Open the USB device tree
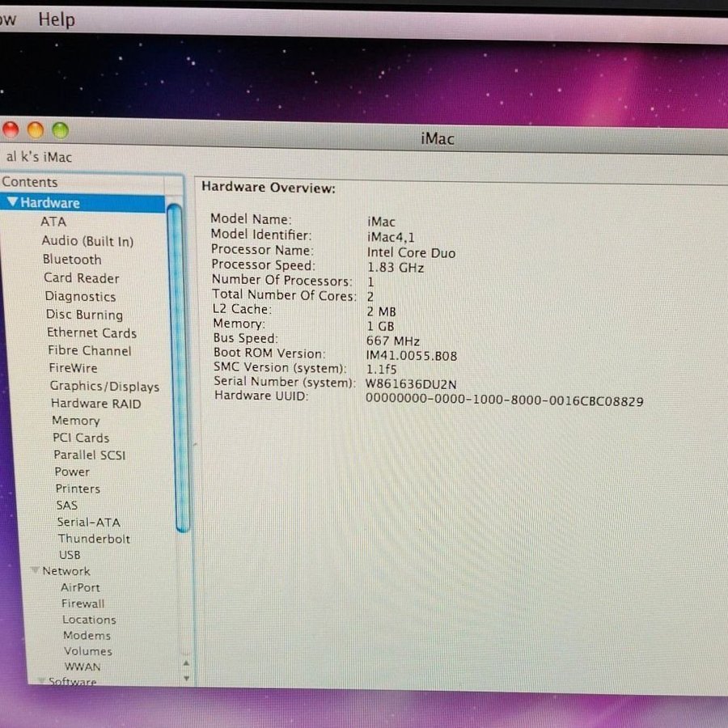Image resolution: width=728 pixels, height=728 pixels. (x=70, y=555)
